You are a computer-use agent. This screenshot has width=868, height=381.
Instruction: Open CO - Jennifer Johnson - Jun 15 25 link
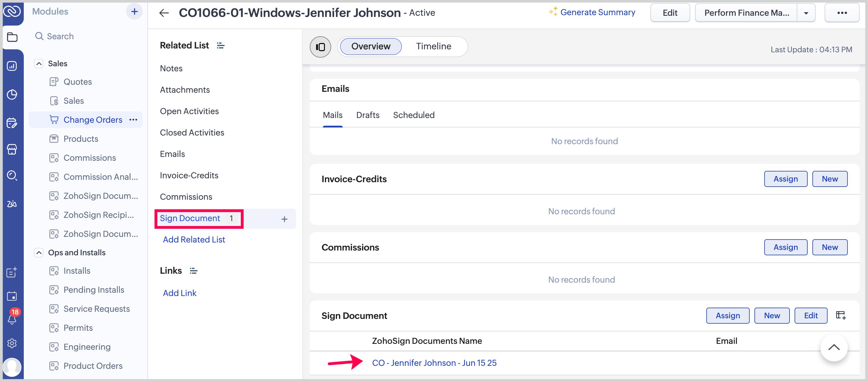434,363
